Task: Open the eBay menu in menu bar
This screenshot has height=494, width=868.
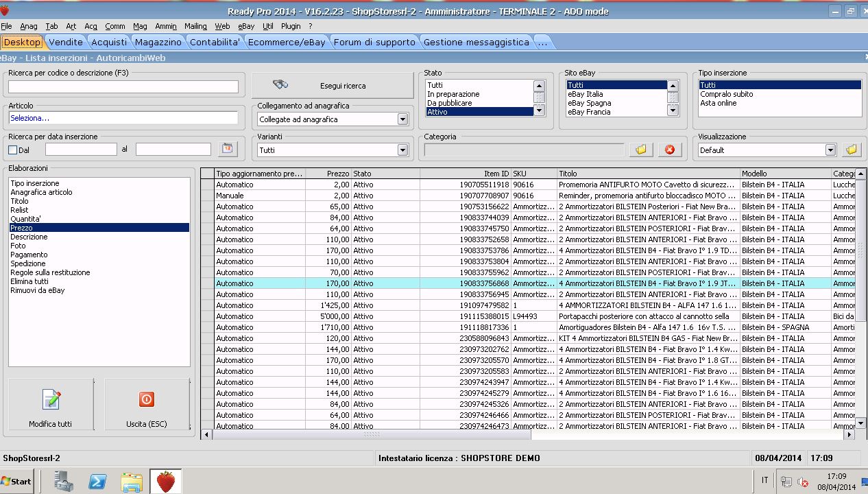Action: click(x=246, y=26)
